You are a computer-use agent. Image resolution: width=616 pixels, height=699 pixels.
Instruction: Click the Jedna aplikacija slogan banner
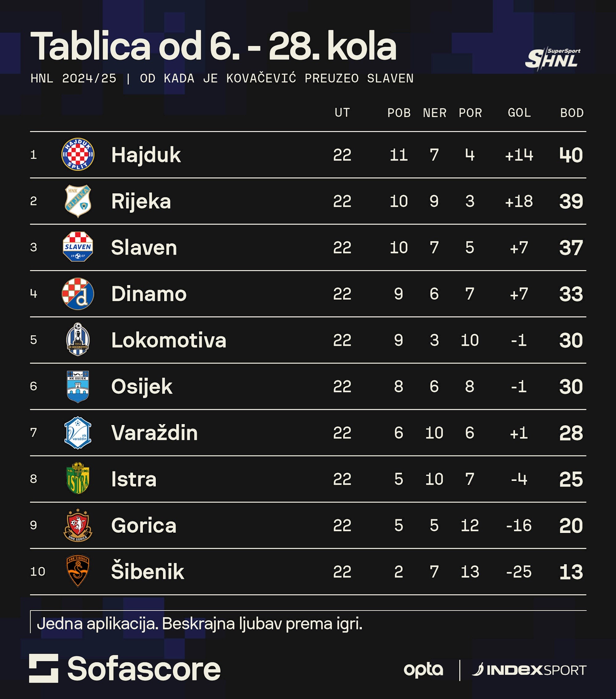[x=200, y=624]
